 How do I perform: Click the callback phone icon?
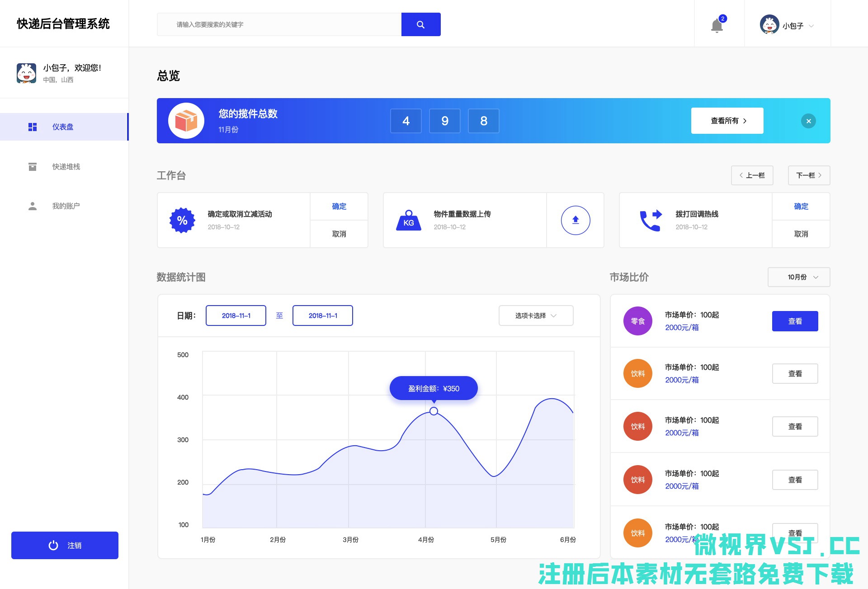[650, 220]
